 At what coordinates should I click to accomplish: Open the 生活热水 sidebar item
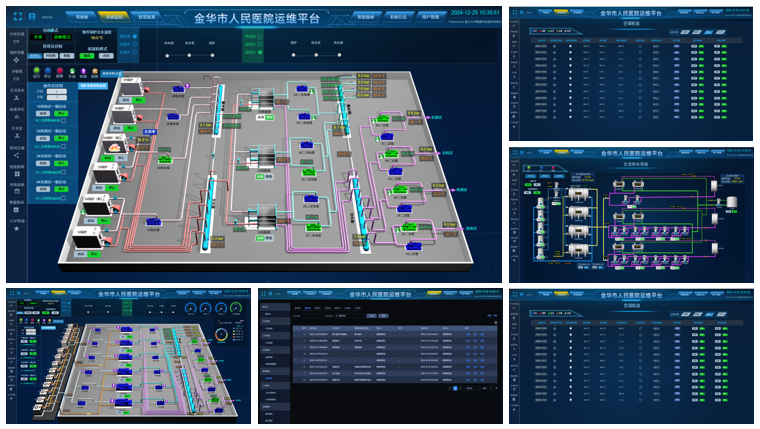(x=16, y=94)
